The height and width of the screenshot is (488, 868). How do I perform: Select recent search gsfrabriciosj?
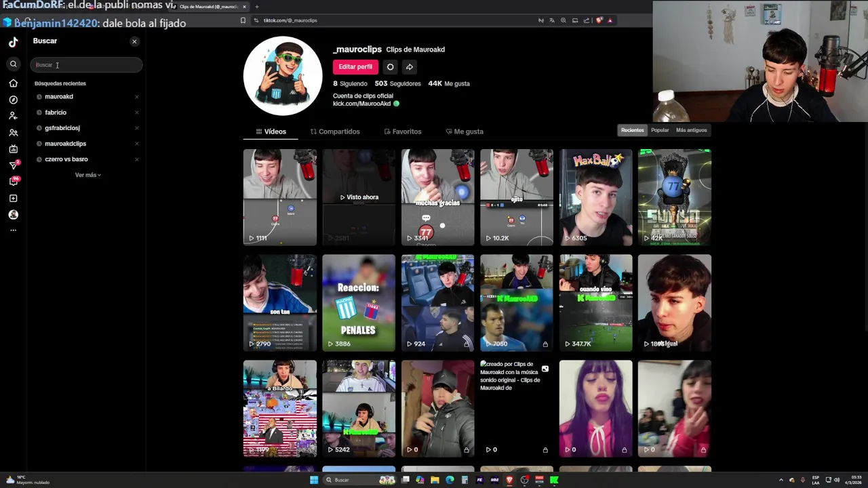(62, 128)
